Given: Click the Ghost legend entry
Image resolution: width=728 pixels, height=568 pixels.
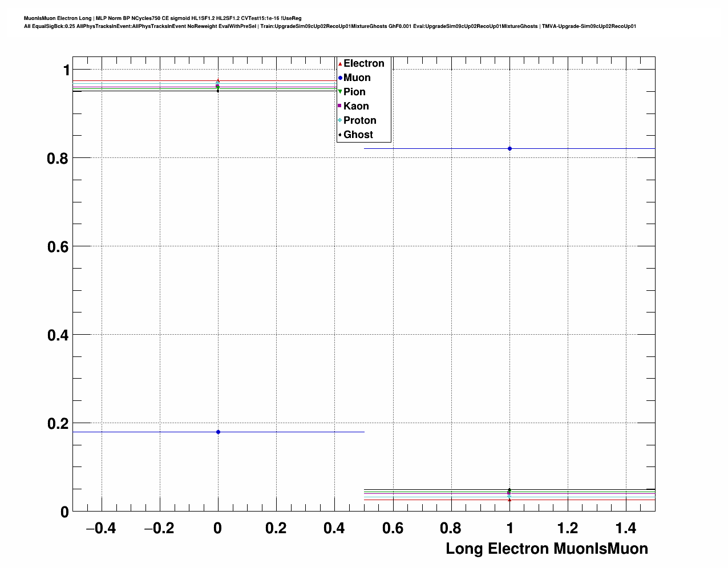Looking at the screenshot, I should pos(356,135).
